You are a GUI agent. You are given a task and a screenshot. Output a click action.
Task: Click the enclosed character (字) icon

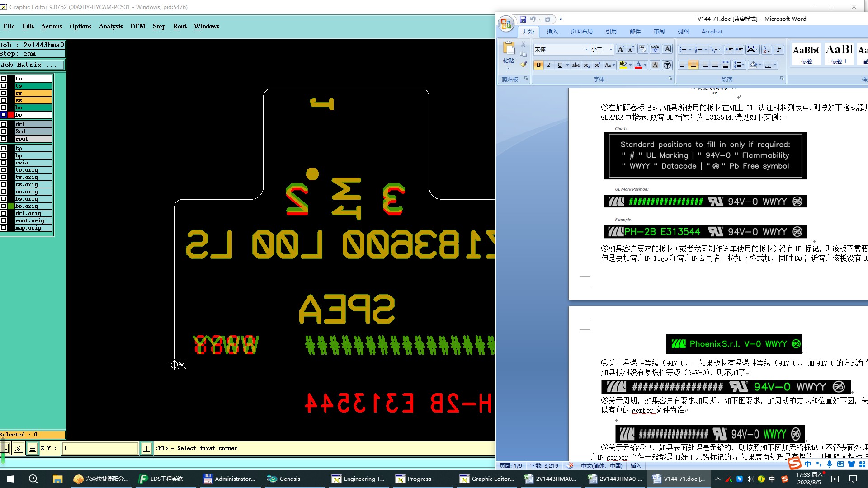click(667, 65)
